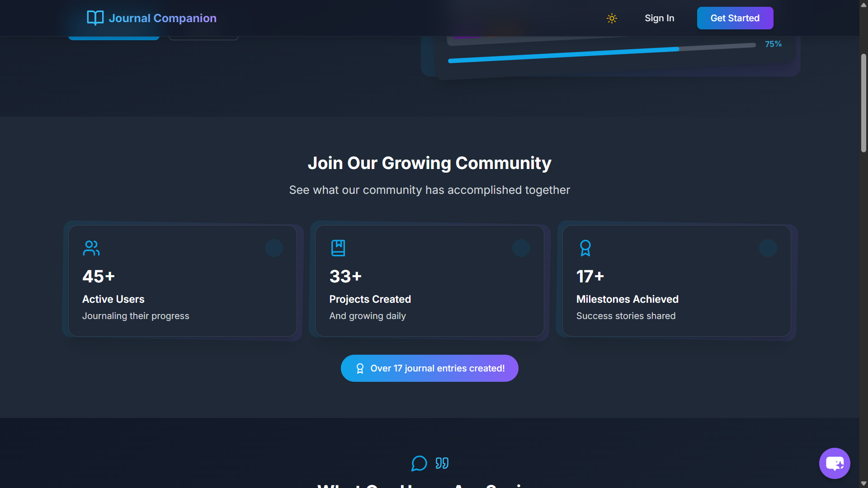Viewport: 868px width, 488px height.
Task: Click the Milestones Achieved award ribbon icon
Action: (585, 248)
